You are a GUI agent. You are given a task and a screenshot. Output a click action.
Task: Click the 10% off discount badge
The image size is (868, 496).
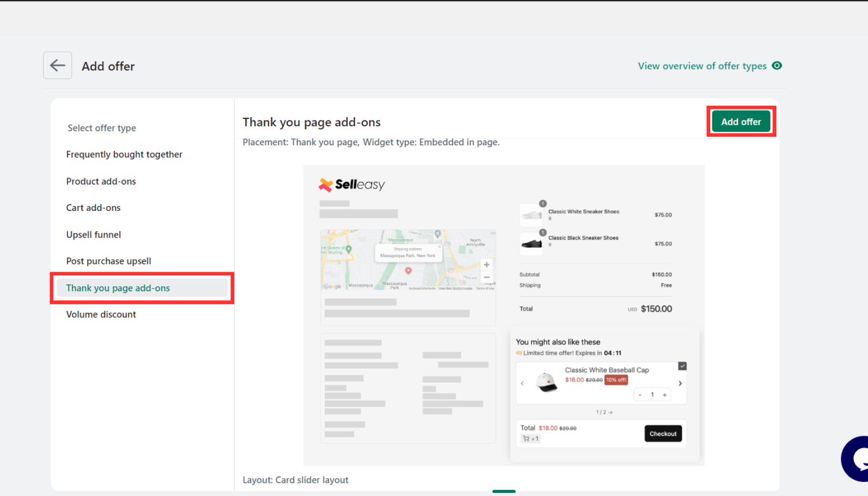coord(616,380)
